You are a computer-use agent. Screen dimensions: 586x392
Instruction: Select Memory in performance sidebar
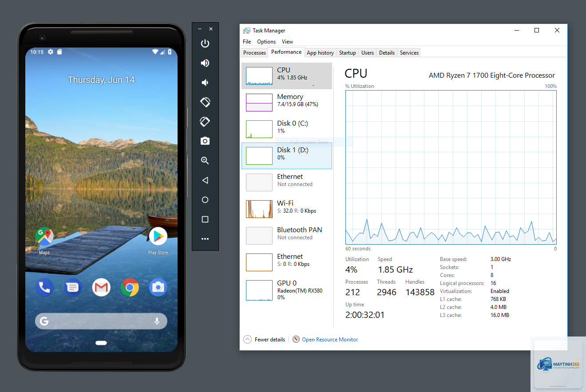click(x=287, y=103)
